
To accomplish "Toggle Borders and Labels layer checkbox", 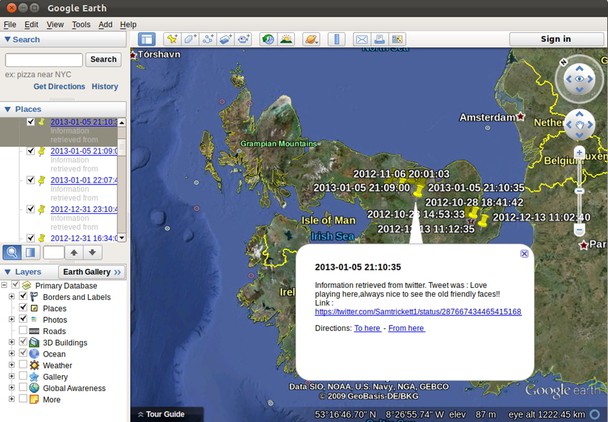I will [23, 296].
